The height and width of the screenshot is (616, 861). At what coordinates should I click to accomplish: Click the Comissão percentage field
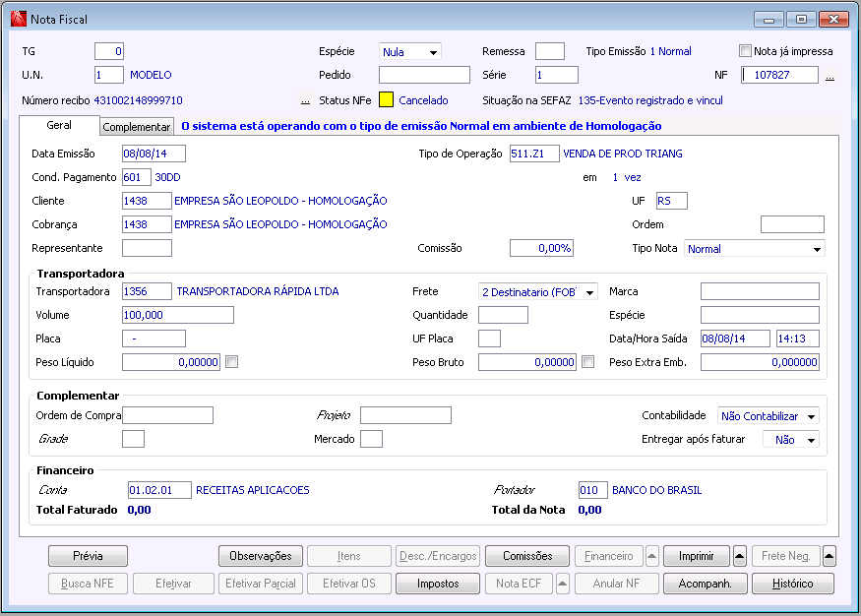click(541, 248)
